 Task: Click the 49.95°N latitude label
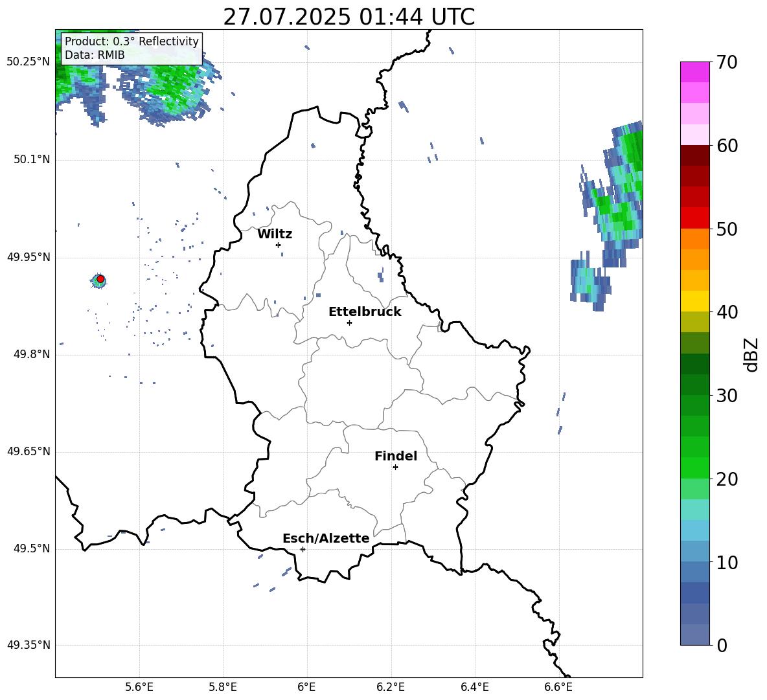pyautogui.click(x=29, y=257)
